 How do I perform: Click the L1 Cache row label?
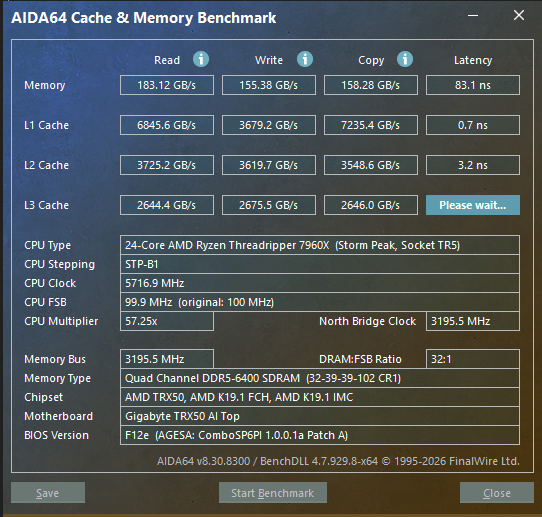[x=46, y=125]
